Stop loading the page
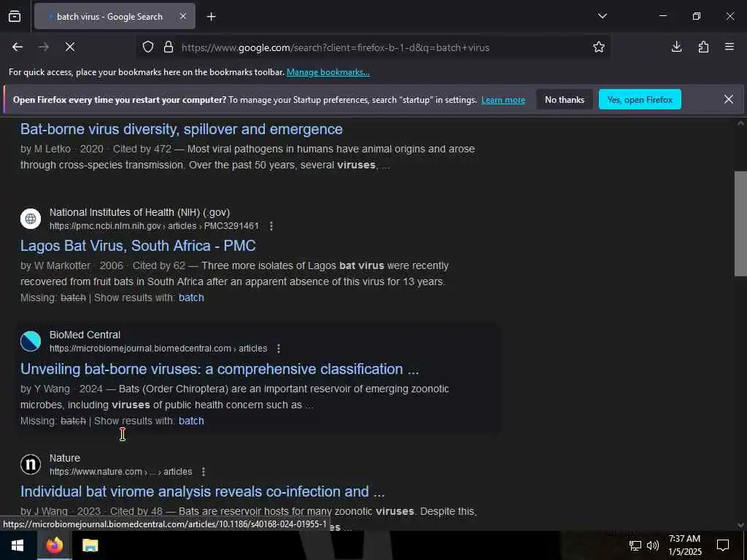The height and width of the screenshot is (560, 747). pyautogui.click(x=70, y=47)
